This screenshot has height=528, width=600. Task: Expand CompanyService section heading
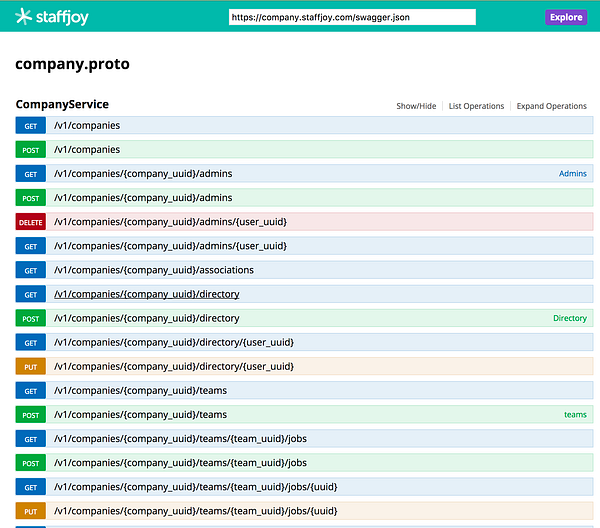[62, 104]
